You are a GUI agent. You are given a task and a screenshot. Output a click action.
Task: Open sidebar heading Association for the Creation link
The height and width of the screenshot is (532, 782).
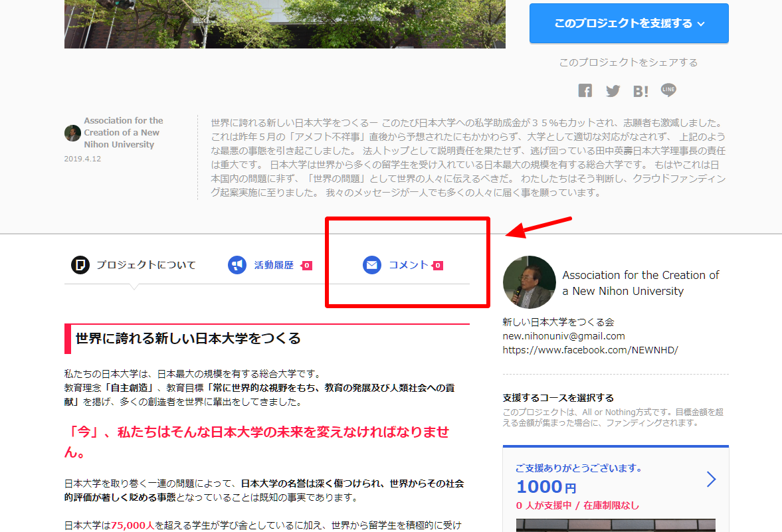[640, 283]
